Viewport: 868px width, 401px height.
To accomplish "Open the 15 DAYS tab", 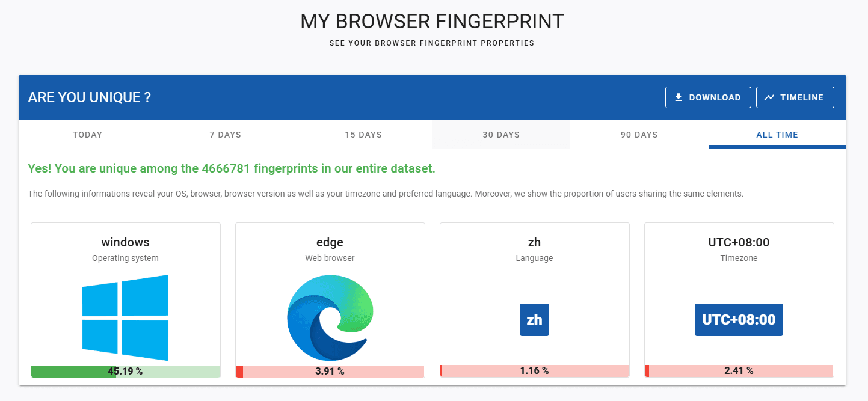I will coord(363,135).
